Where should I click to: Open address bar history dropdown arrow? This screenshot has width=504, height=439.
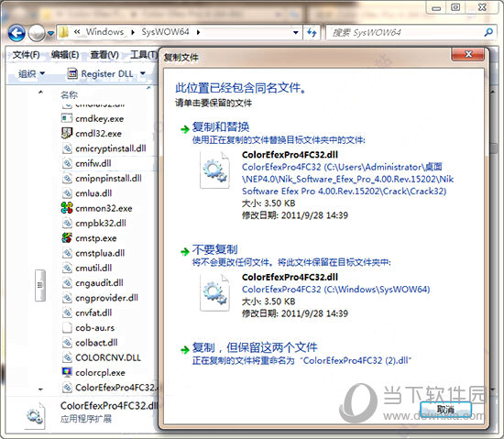295,32
